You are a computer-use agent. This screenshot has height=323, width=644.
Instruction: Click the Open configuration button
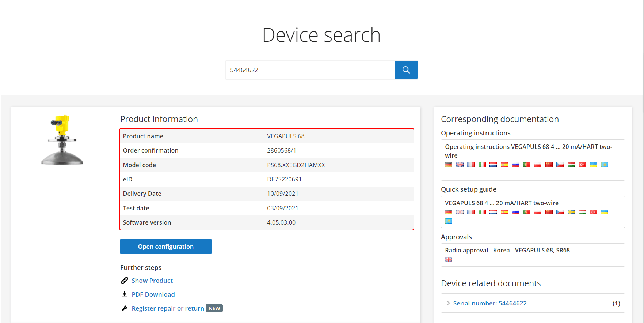[166, 247]
